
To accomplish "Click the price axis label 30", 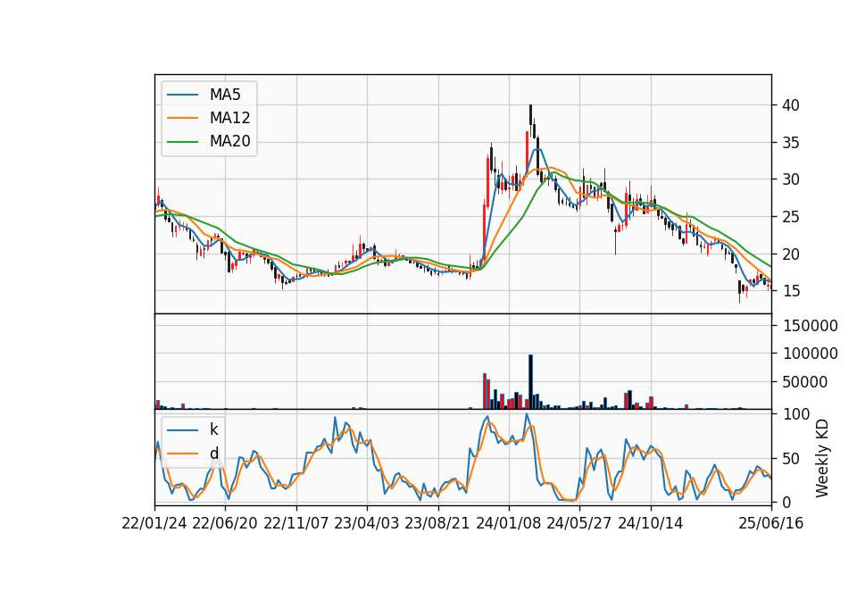I will pyautogui.click(x=791, y=179).
